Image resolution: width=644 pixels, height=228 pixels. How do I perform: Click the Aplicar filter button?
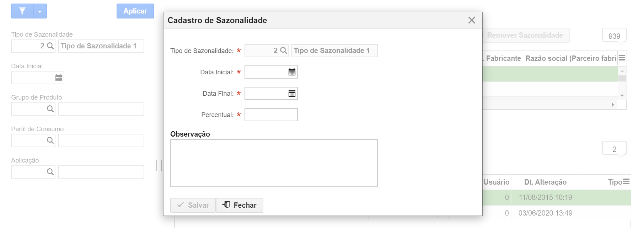(x=135, y=11)
